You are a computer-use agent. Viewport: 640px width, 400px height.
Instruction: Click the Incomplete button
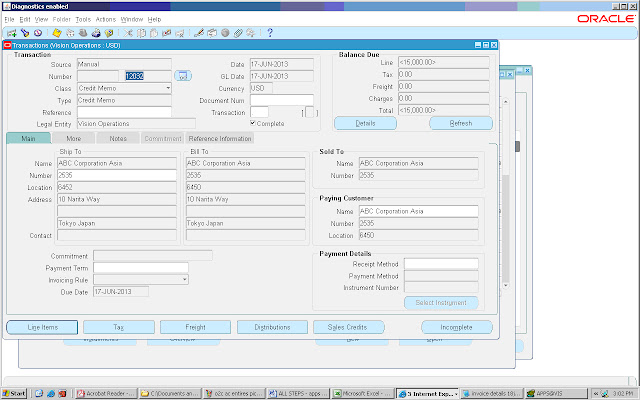tap(456, 327)
